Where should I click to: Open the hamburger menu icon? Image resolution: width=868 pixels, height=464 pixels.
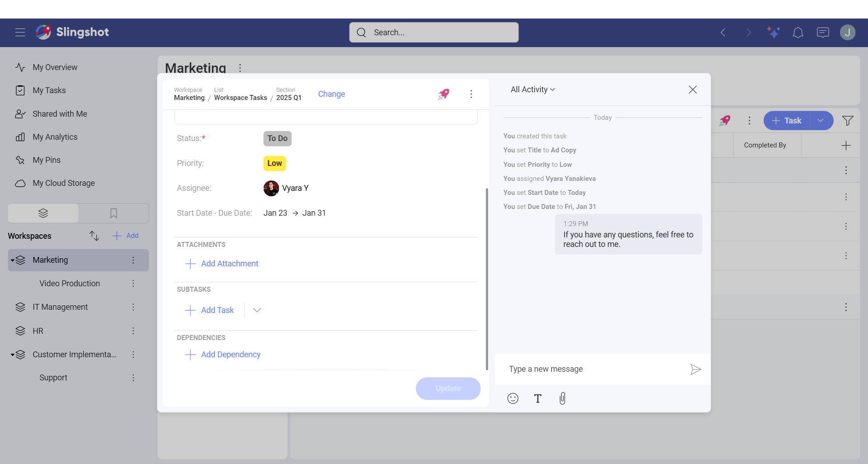click(x=20, y=32)
